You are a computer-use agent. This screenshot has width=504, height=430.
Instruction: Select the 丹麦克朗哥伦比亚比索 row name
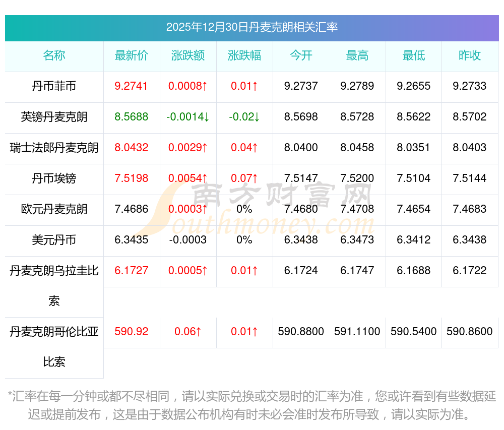coord(54,347)
